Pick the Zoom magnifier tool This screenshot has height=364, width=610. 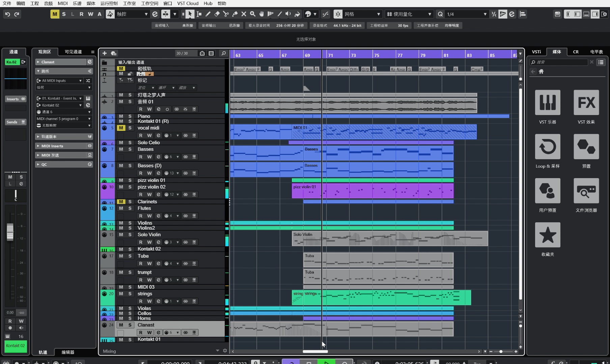[252, 14]
